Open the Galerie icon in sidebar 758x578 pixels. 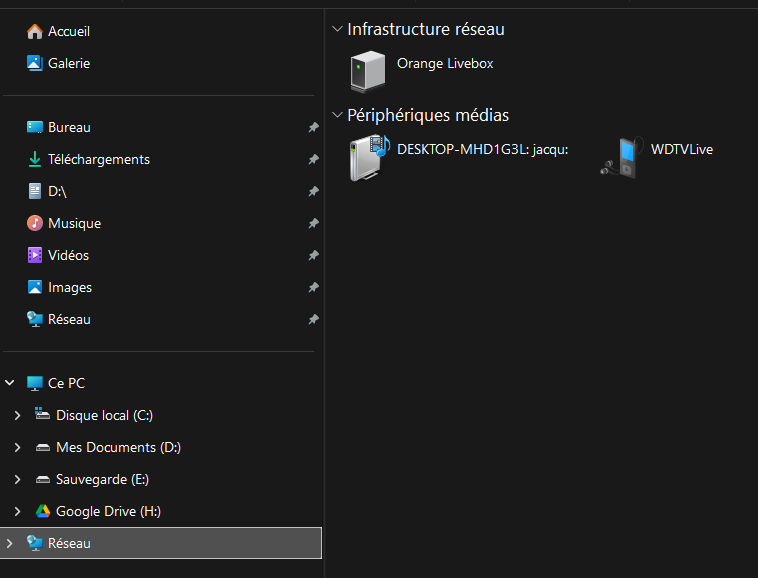click(x=34, y=63)
